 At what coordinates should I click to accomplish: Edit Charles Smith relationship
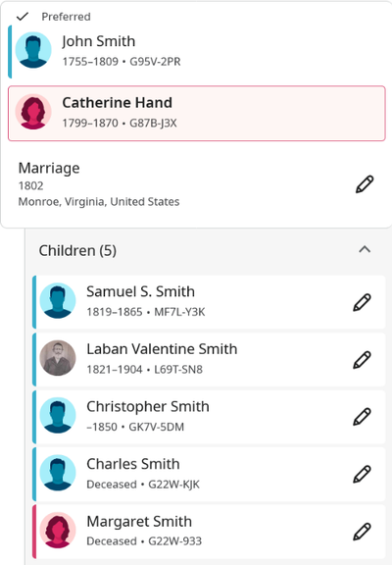[362, 474]
